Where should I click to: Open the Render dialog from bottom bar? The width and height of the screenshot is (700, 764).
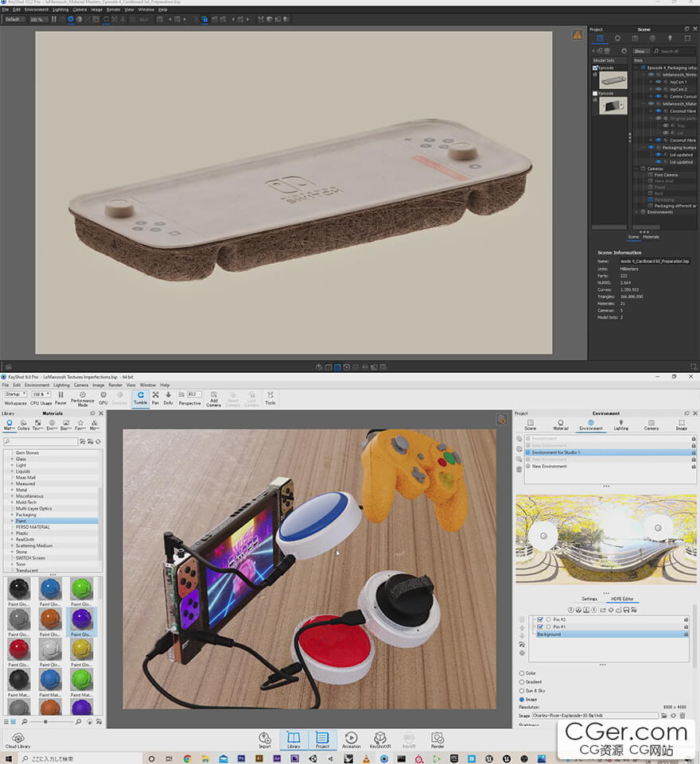tap(437, 741)
